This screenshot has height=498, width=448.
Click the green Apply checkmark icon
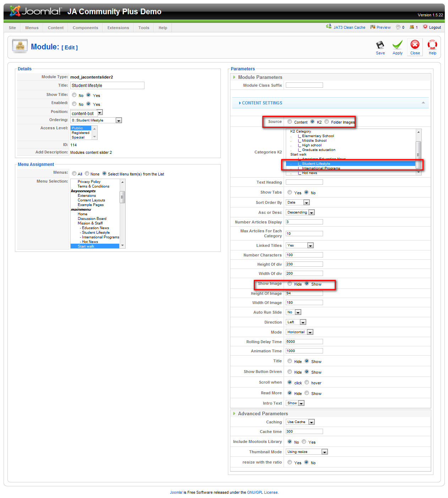pyautogui.click(x=397, y=45)
